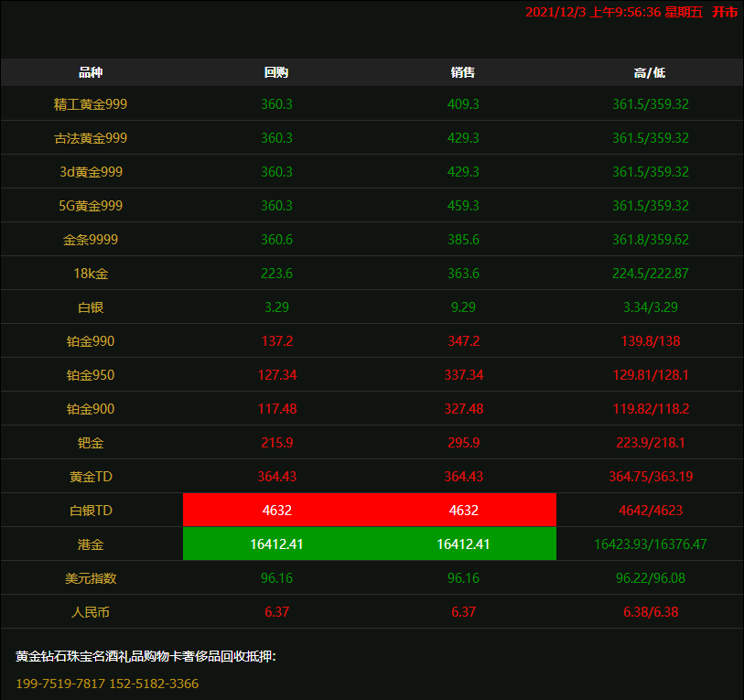The width and height of the screenshot is (744, 700).
Task: Click the 回购 column header
Action: click(276, 72)
